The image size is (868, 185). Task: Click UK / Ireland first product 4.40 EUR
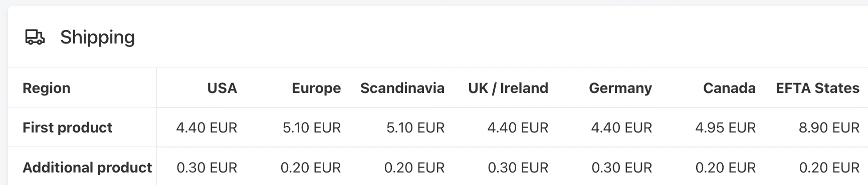[x=518, y=127]
